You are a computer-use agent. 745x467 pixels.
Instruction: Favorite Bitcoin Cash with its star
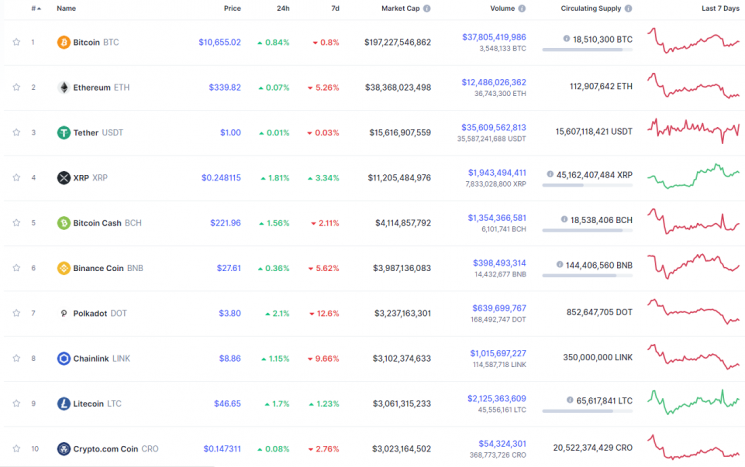tap(16, 222)
